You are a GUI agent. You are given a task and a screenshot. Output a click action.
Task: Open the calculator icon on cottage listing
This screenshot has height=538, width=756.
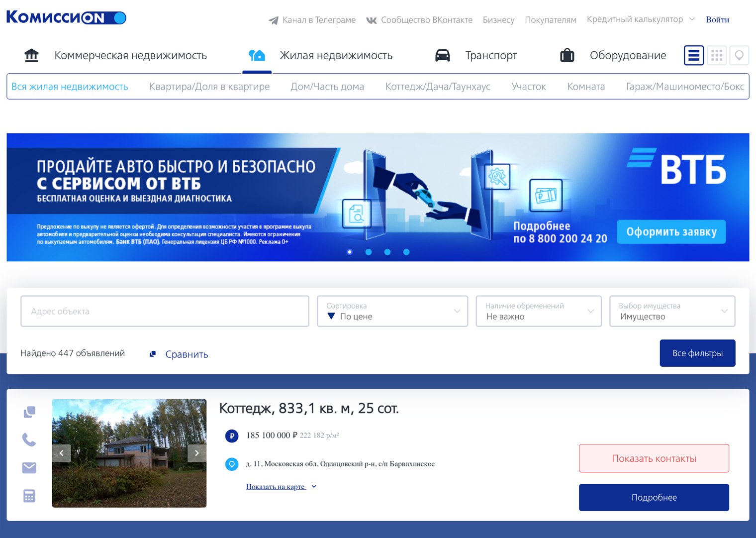pyautogui.click(x=29, y=496)
